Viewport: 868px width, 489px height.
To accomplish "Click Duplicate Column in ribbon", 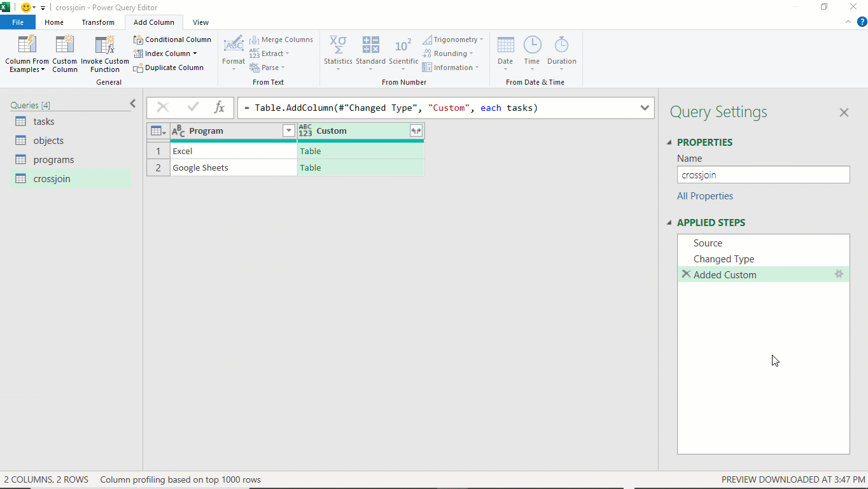I will point(169,67).
